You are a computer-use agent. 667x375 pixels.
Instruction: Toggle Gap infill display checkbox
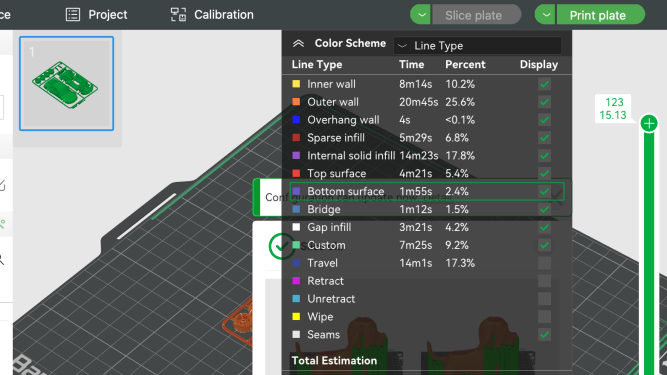point(544,227)
